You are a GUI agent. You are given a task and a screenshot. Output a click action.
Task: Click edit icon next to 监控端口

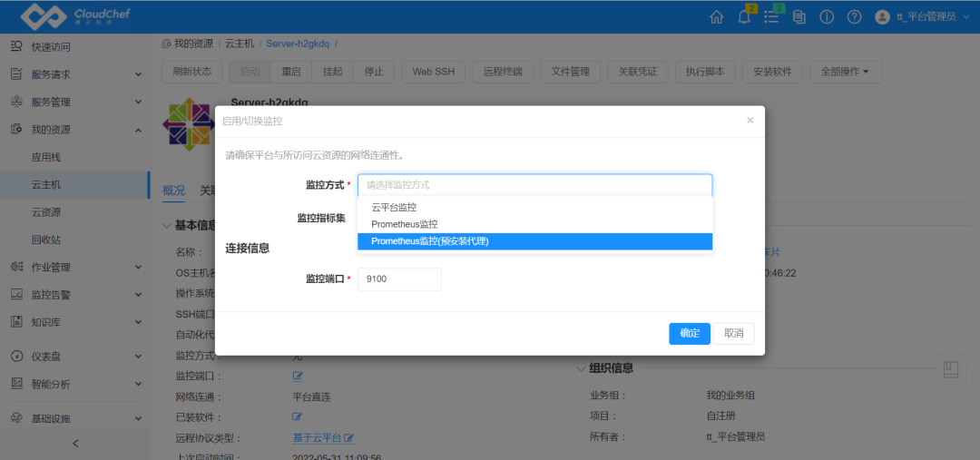[x=298, y=377]
